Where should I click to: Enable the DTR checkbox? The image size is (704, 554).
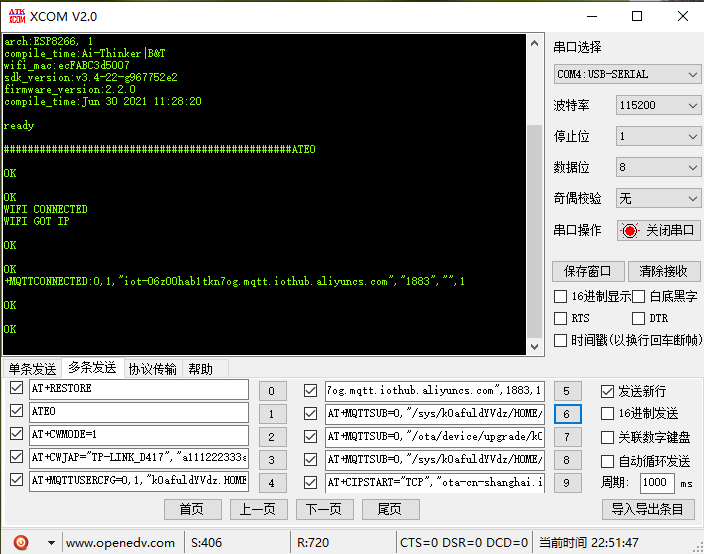tap(638, 318)
